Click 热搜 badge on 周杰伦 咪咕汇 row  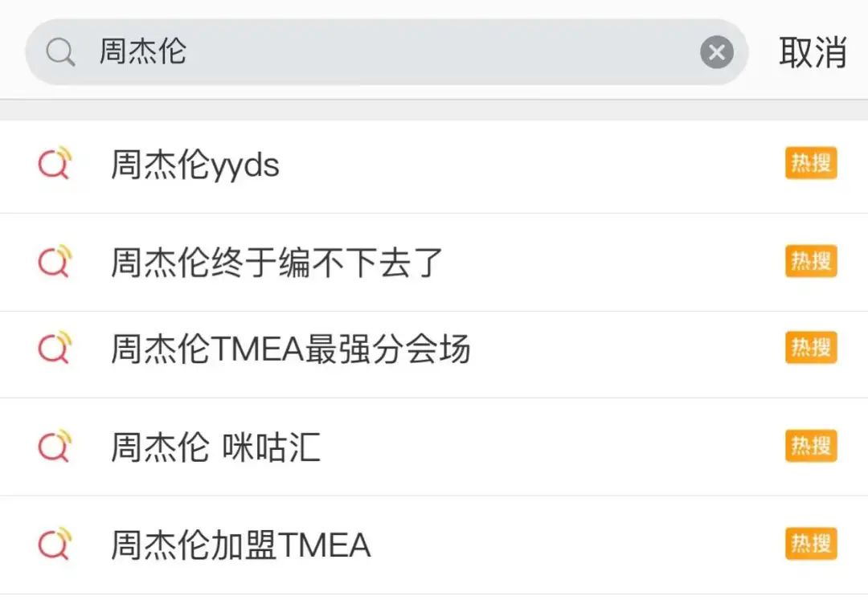click(811, 446)
